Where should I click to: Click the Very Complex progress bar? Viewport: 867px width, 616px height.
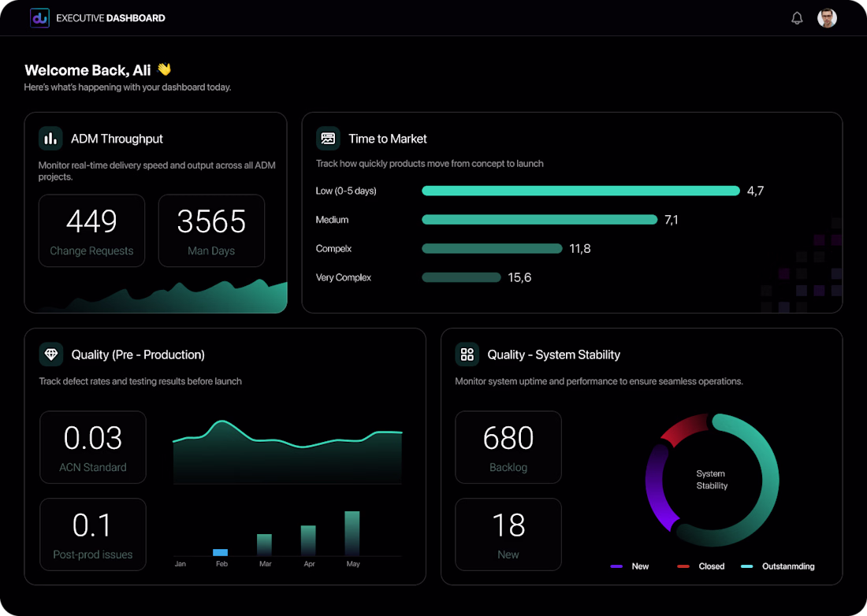click(461, 277)
